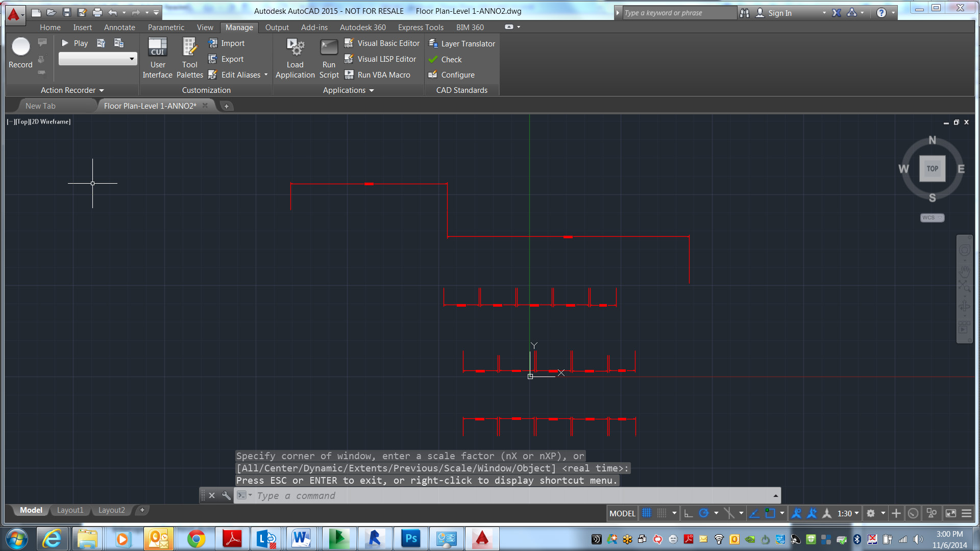Toggle Model space active button
The height and width of the screenshot is (551, 980).
pyautogui.click(x=621, y=513)
